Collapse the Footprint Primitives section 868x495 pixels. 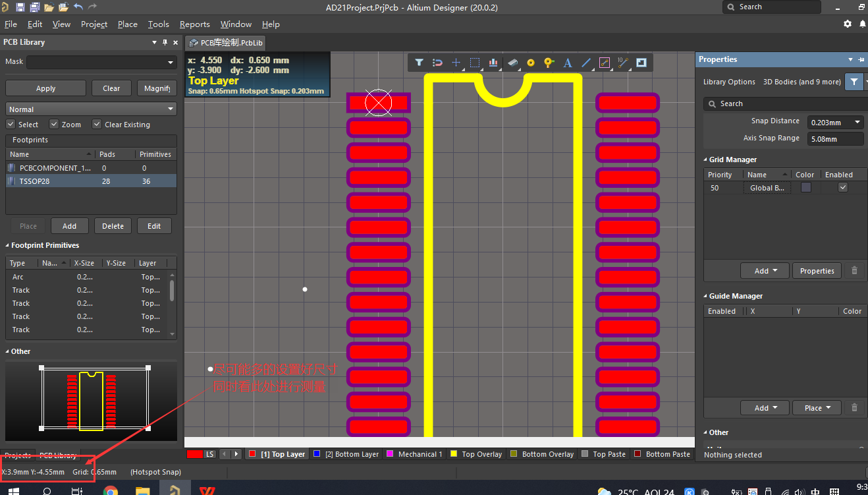tap(7, 245)
